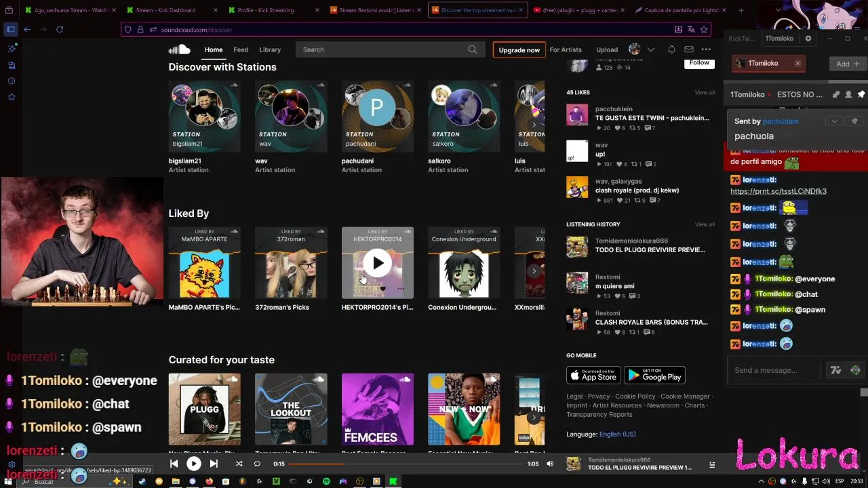Bookmark this page with star icon
868x488 pixels.
(704, 30)
